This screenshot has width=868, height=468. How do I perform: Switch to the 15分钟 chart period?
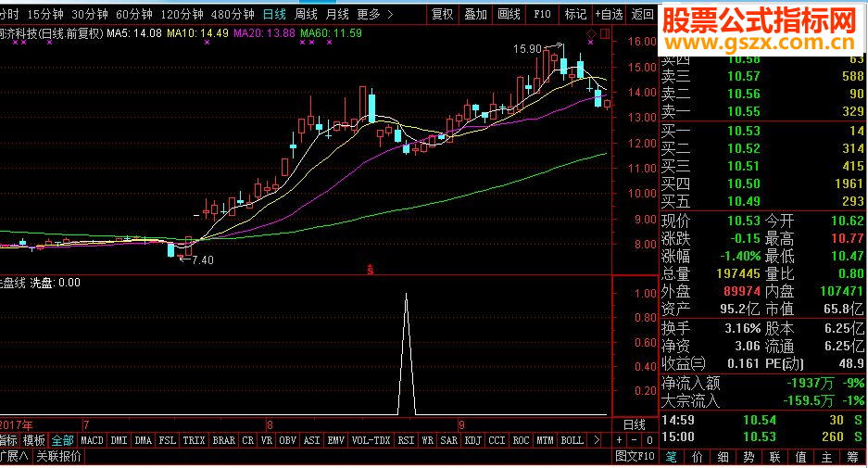(x=44, y=15)
